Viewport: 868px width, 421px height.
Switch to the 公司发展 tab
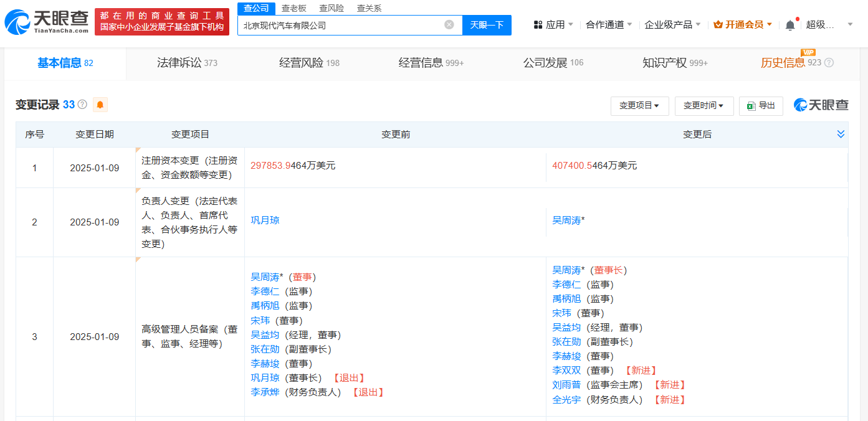[553, 63]
